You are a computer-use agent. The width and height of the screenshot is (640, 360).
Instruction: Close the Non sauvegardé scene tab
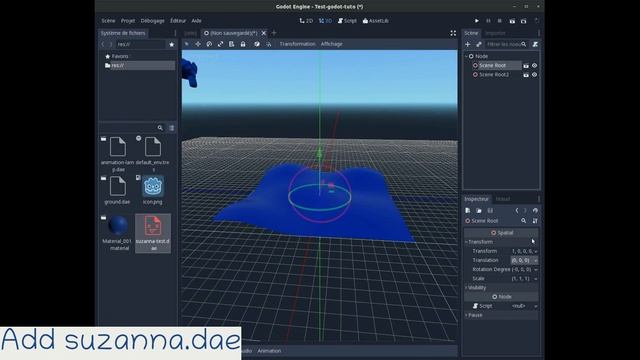[x=264, y=33]
